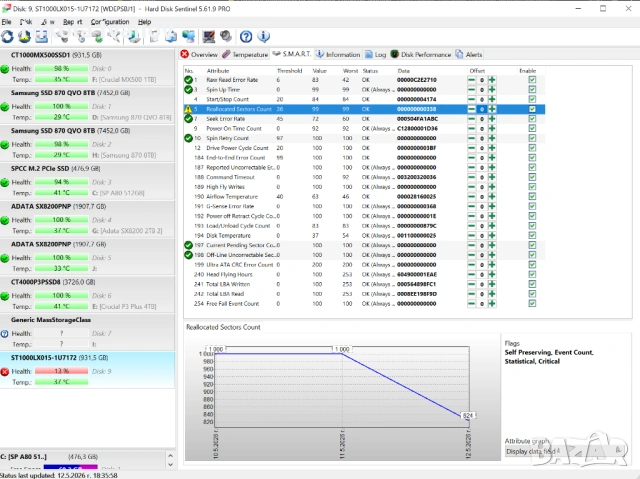
Task: Toggle Enable checkbox for Reallocated Sectors Count
Action: (x=532, y=109)
